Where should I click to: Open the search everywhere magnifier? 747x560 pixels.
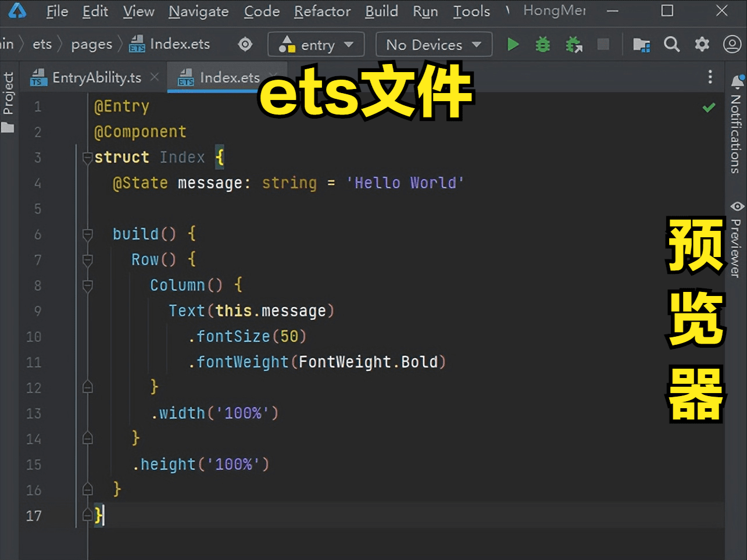(x=671, y=45)
